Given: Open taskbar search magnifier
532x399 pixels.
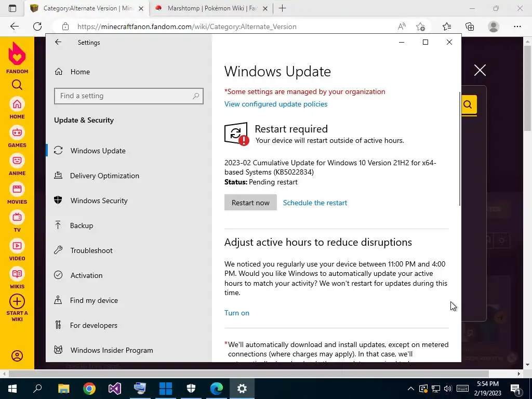Looking at the screenshot, I should click(37, 389).
